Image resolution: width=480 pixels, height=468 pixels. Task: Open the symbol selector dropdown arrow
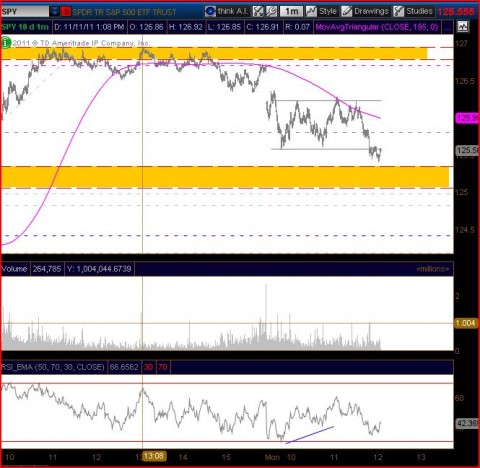click(55, 12)
